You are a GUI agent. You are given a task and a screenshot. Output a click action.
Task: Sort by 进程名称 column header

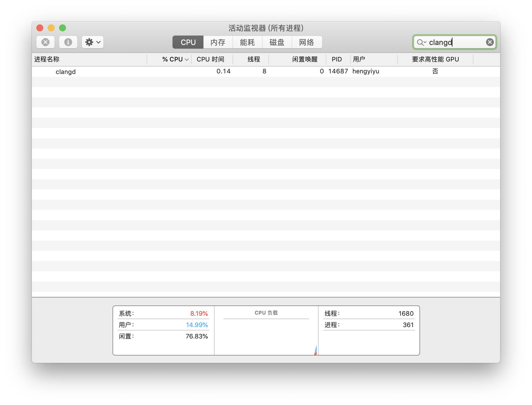[89, 59]
